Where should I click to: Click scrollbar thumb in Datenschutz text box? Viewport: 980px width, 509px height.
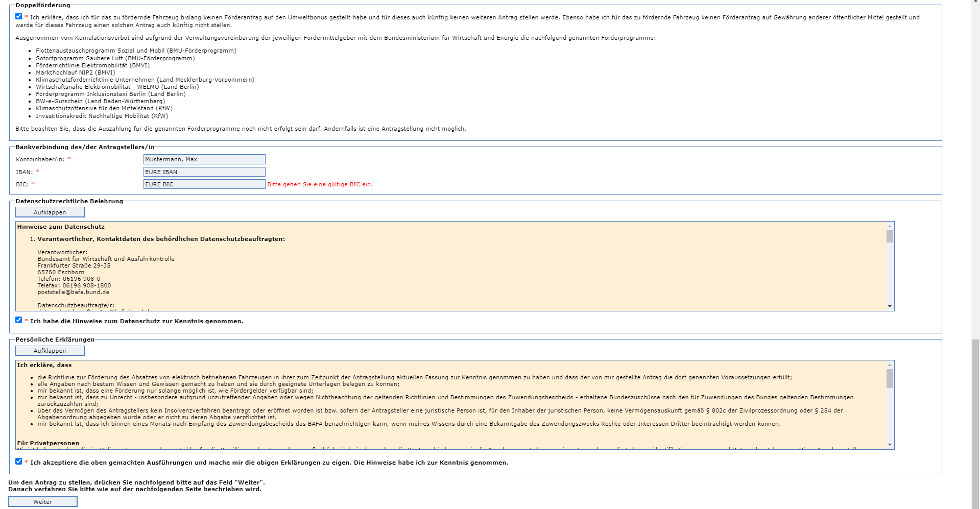890,236
